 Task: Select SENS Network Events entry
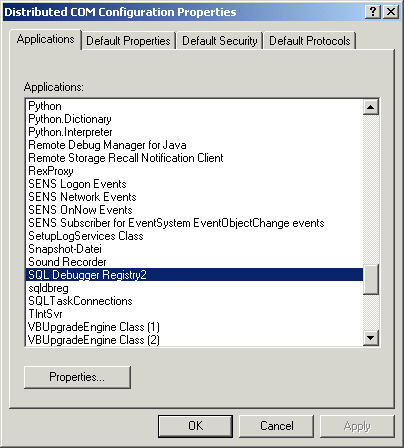pyautogui.click(x=194, y=197)
